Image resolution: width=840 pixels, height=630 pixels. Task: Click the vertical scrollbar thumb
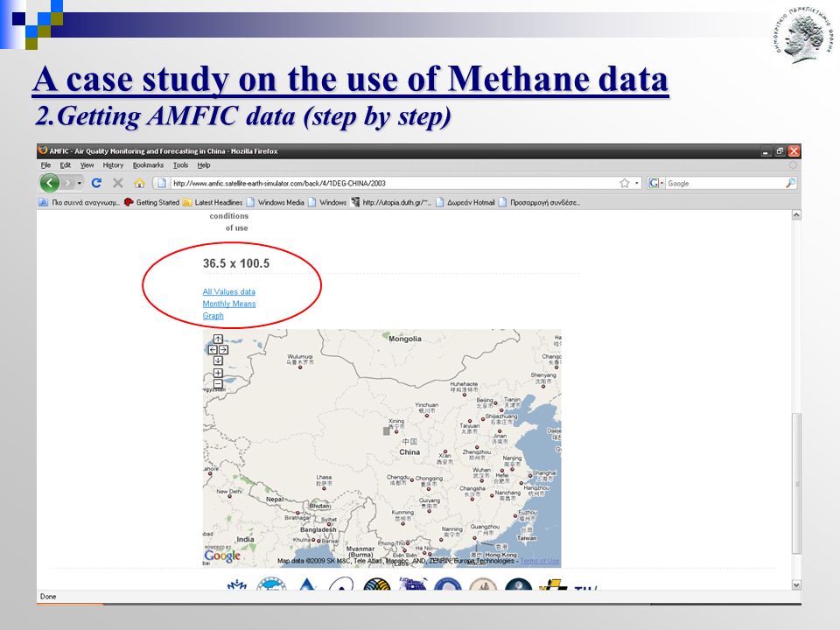click(x=796, y=484)
